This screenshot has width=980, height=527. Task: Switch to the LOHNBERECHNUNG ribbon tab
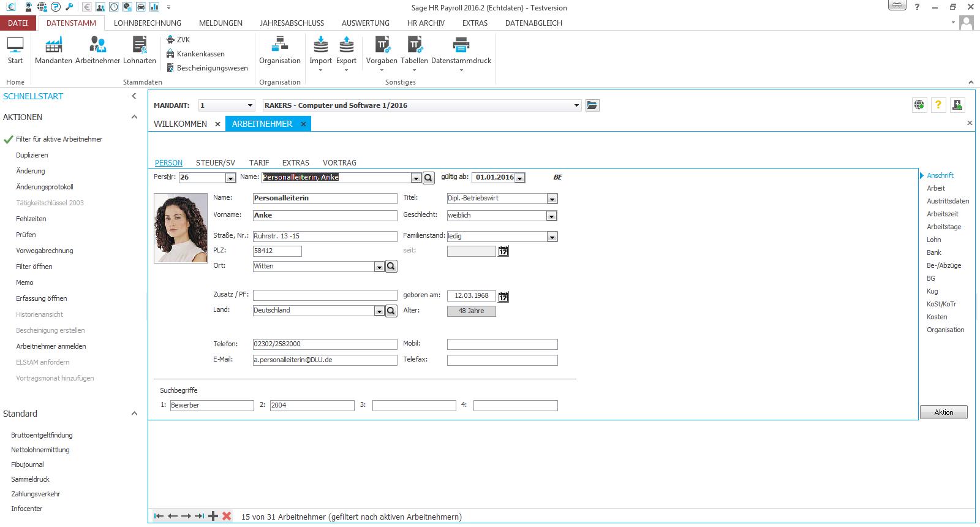pos(147,23)
